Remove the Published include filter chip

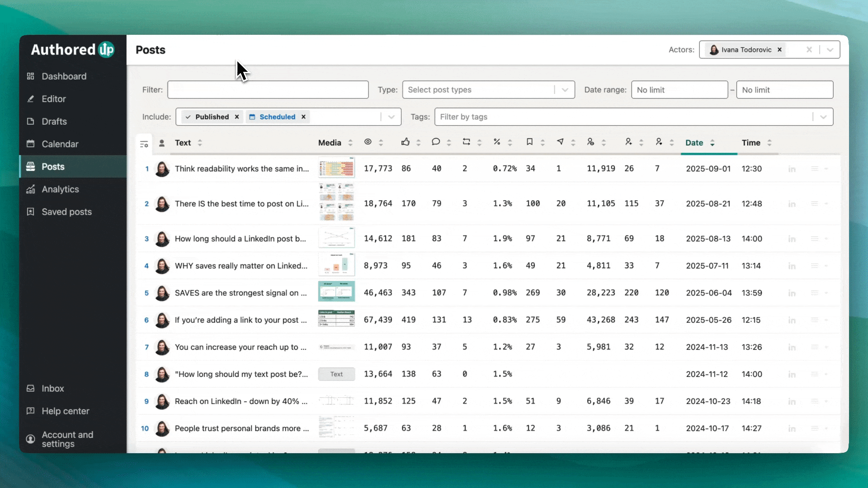coord(236,117)
